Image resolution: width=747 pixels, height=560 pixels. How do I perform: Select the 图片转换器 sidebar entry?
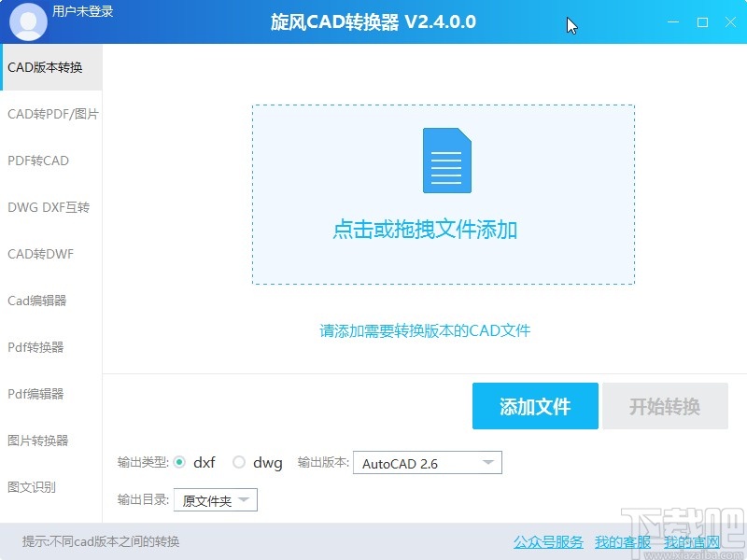point(38,441)
